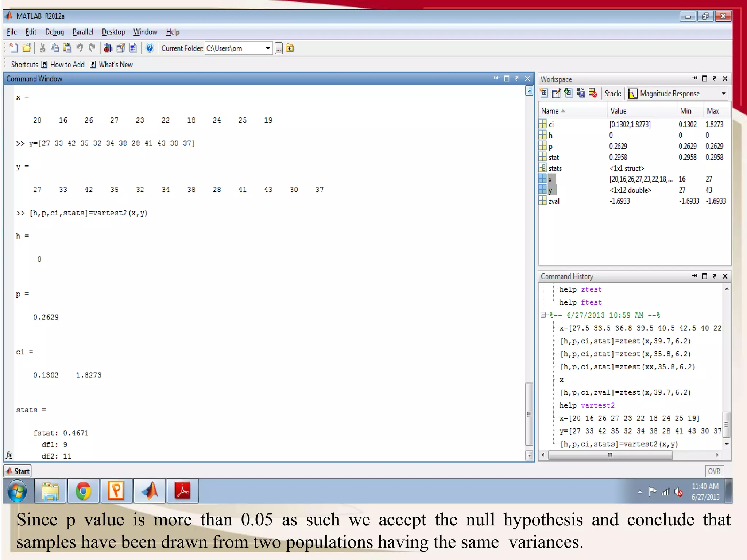Open the Debug menu

coord(54,32)
